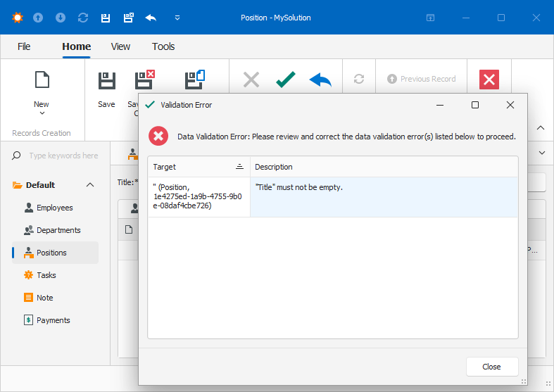Switch to the Home ribbon tab
The height and width of the screenshot is (392, 554).
coord(76,46)
